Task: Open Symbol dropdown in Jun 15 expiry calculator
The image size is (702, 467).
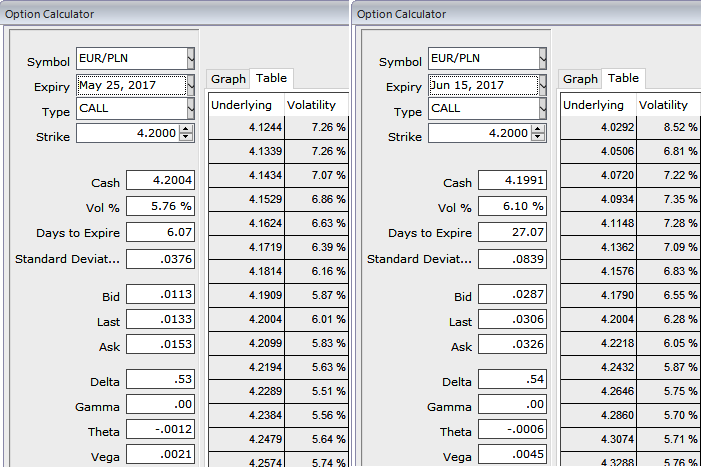Action: pyautogui.click(x=543, y=58)
